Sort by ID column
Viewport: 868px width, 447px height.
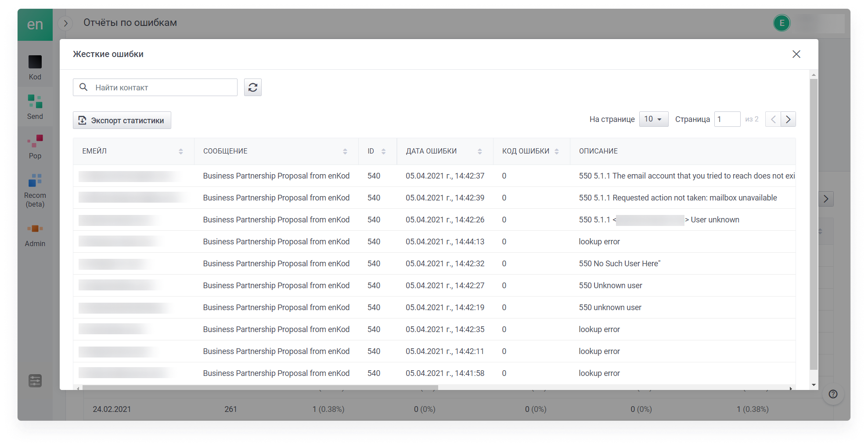pyautogui.click(x=383, y=151)
